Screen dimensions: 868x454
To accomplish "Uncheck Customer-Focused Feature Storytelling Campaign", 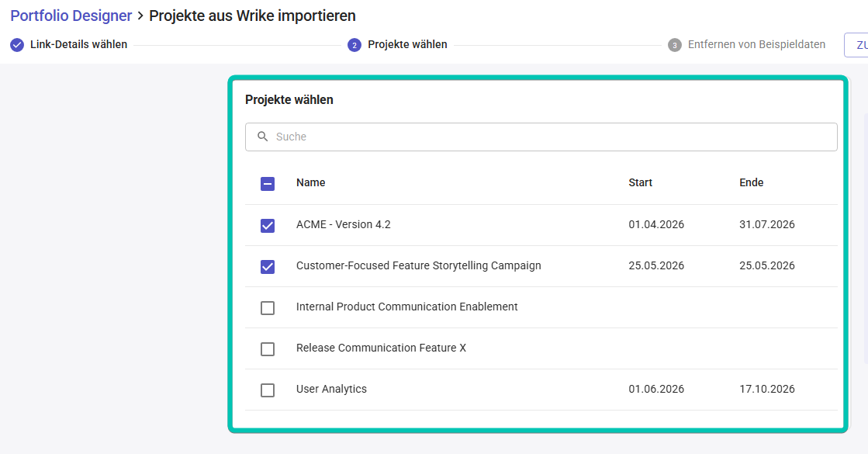I will (268, 266).
